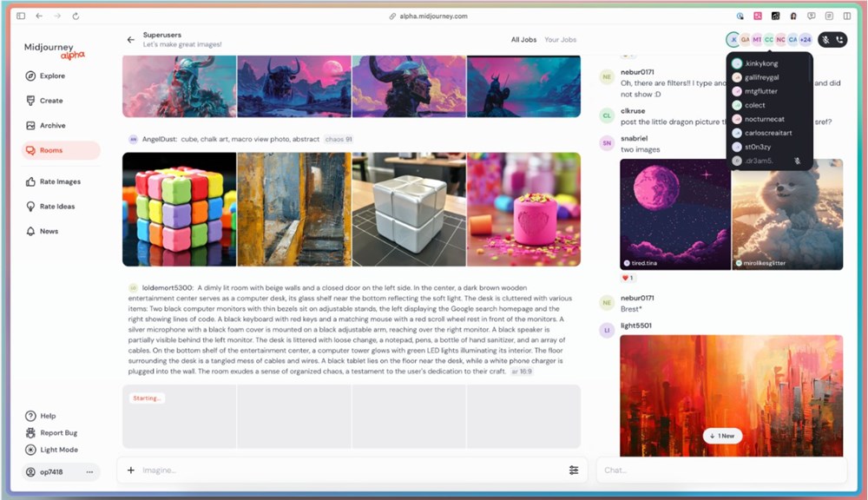Open Rate Images in the sidebar
The image size is (868, 500).
tap(60, 181)
